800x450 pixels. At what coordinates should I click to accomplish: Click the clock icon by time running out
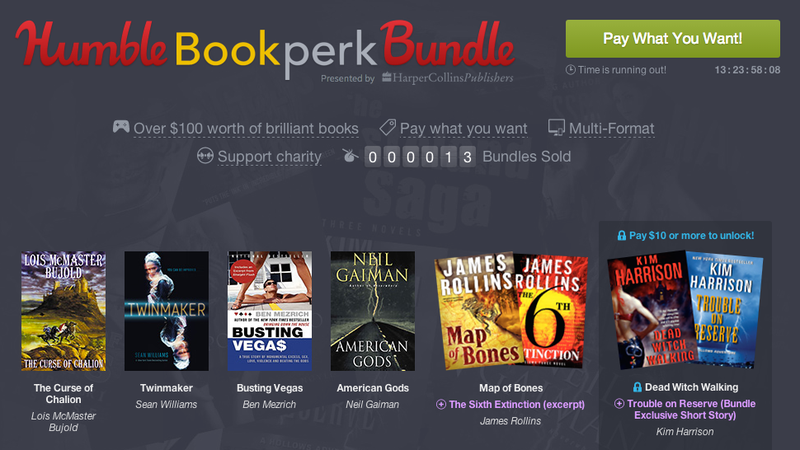(x=570, y=70)
